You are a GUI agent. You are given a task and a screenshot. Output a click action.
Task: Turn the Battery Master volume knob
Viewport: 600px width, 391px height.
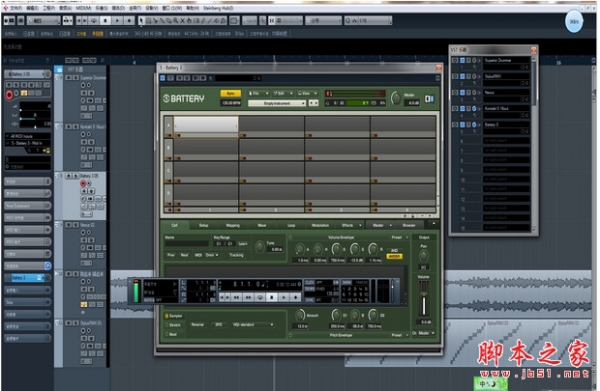click(396, 98)
